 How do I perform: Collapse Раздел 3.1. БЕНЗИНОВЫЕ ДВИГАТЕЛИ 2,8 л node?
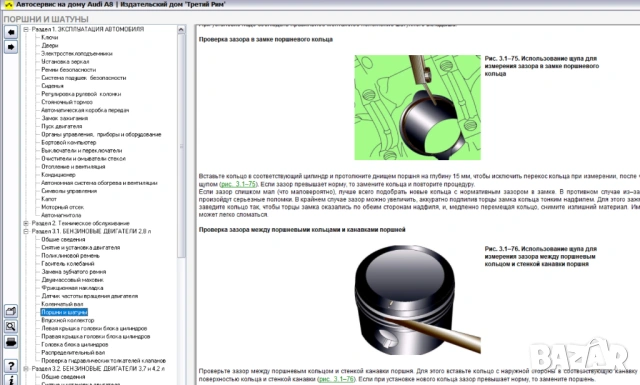[26, 231]
